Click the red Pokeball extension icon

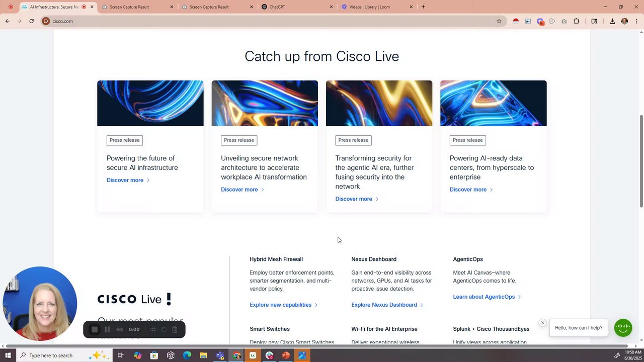point(516,21)
